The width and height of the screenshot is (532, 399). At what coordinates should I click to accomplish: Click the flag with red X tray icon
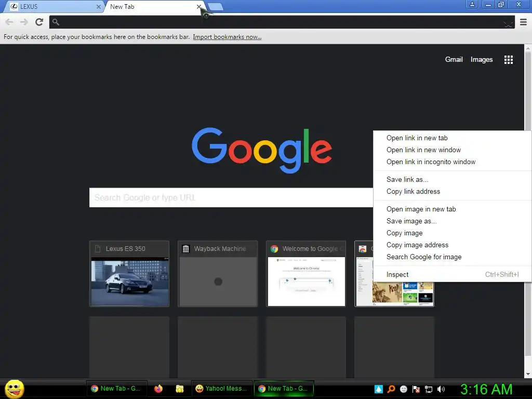[x=416, y=389]
